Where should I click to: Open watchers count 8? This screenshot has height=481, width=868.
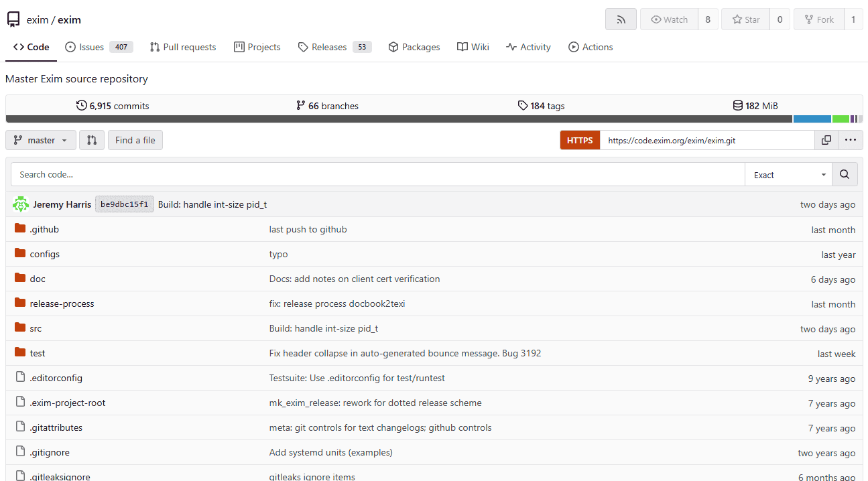708,19
